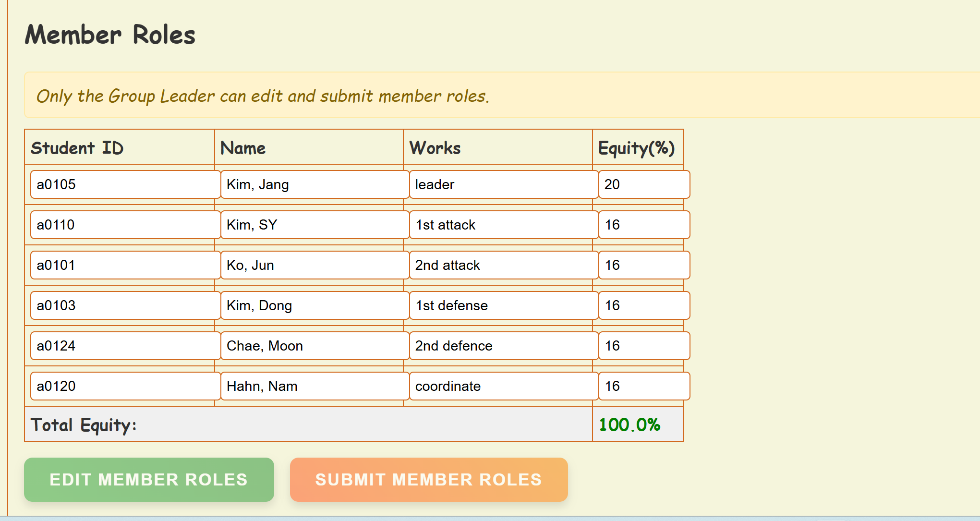Select the name field with Hahn, Nam

(x=315, y=386)
